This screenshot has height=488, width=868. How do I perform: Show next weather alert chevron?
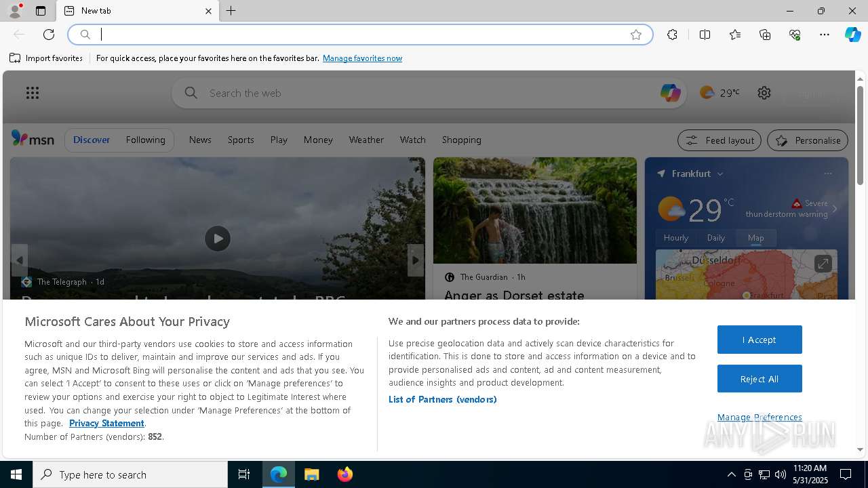pos(835,209)
